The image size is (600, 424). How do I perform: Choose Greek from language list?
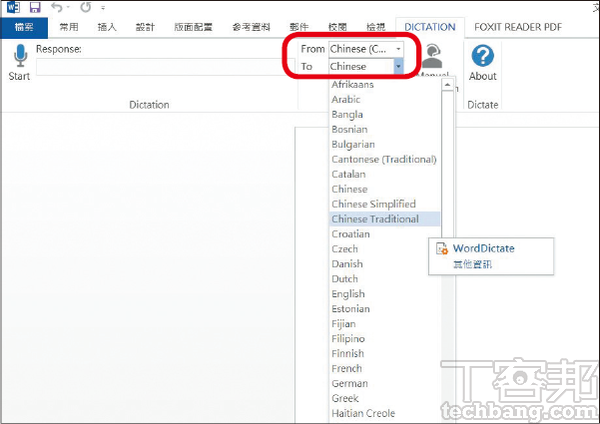pyautogui.click(x=385, y=398)
